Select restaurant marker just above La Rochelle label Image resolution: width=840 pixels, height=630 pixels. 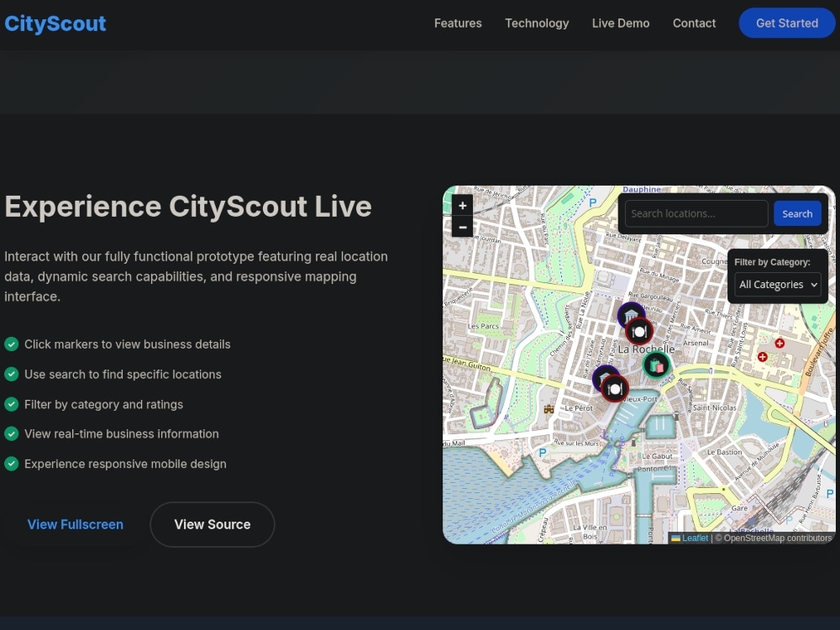pyautogui.click(x=639, y=331)
